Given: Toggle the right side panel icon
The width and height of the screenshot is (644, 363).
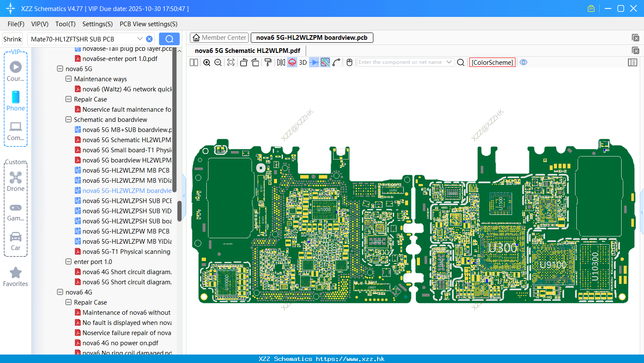Looking at the screenshot, I should click(633, 62).
